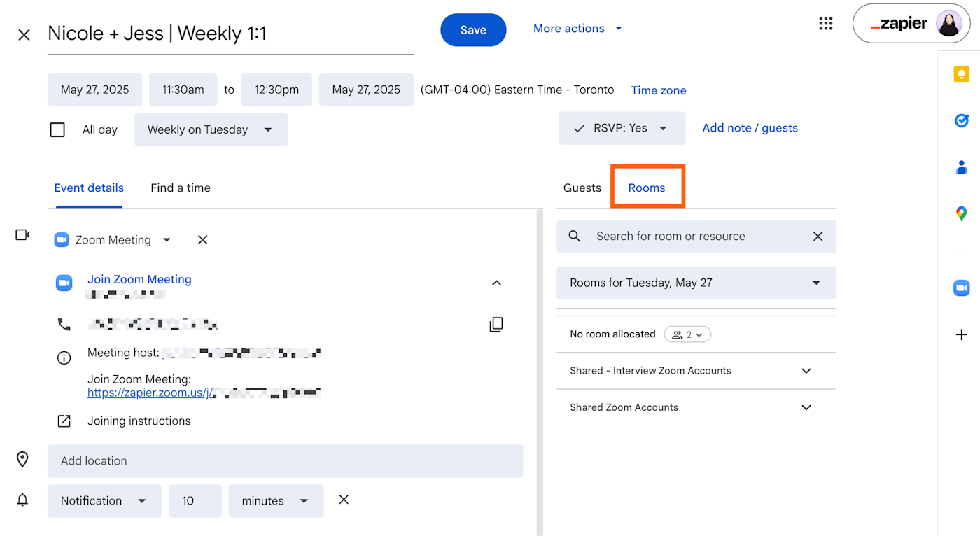Change the guest count of 2 chip

(x=687, y=334)
